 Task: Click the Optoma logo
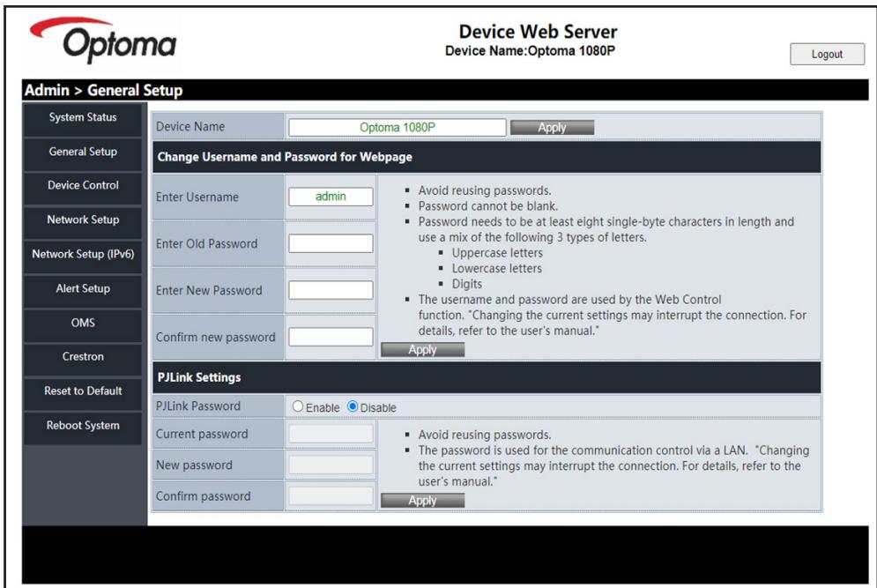tap(103, 39)
